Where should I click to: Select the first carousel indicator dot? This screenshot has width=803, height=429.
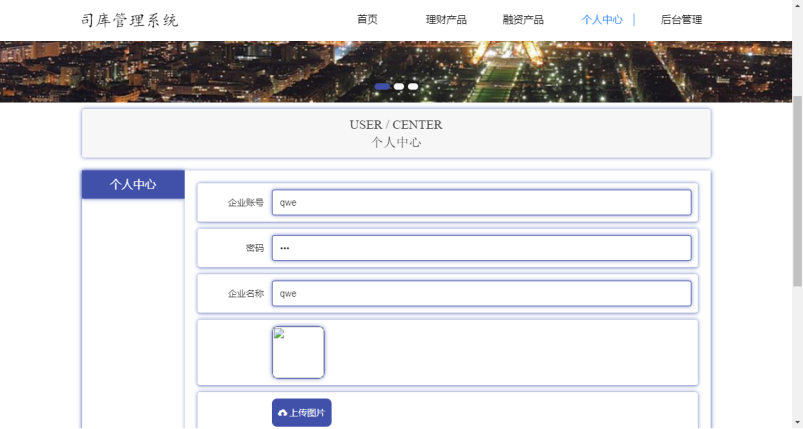pos(382,87)
